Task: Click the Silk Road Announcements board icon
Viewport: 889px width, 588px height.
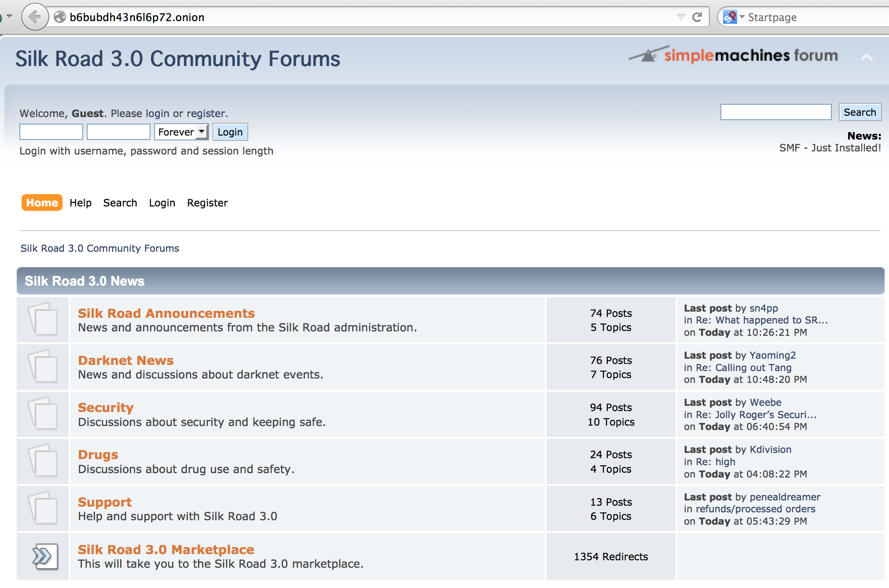Action: click(x=43, y=320)
